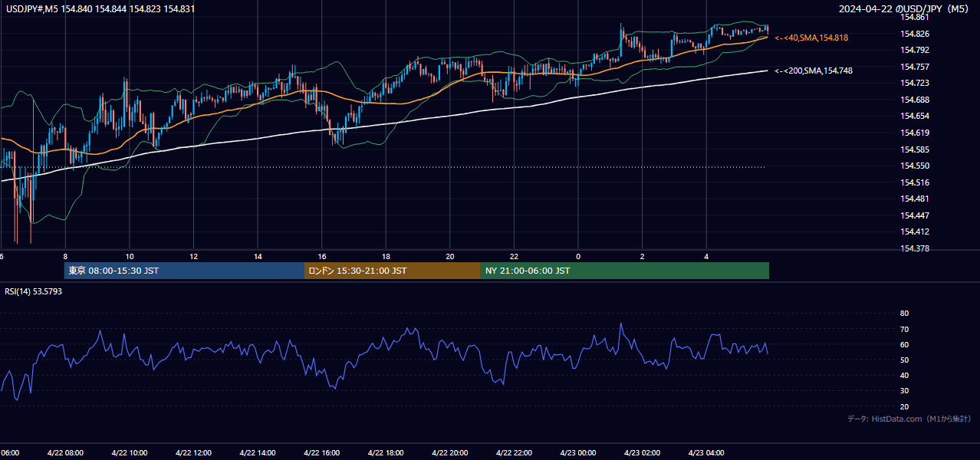This screenshot has height=460, width=980.
Task: Click the 4/22 20:00 bottom axis label
Action: point(450,452)
